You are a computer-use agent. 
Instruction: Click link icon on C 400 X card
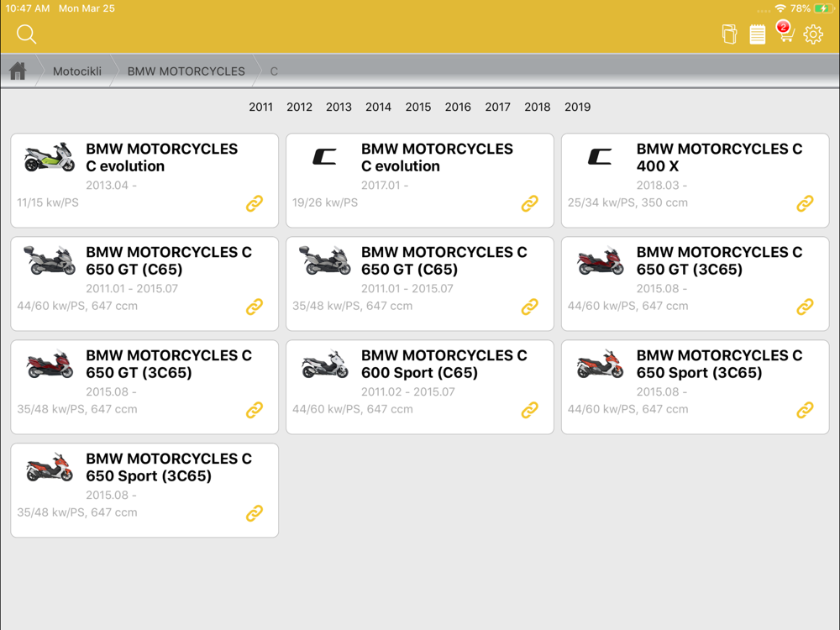point(805,203)
